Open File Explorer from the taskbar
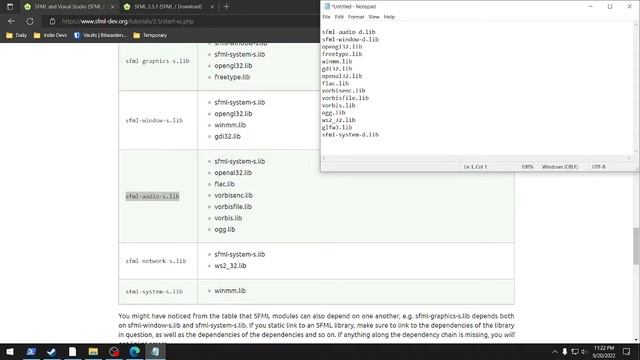Image resolution: width=640 pixels, height=360 pixels. click(x=93, y=351)
